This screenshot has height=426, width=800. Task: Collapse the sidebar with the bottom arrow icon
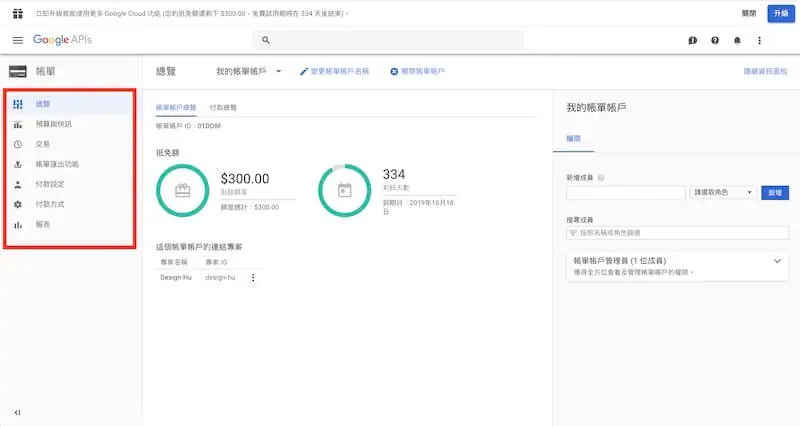coord(17,412)
